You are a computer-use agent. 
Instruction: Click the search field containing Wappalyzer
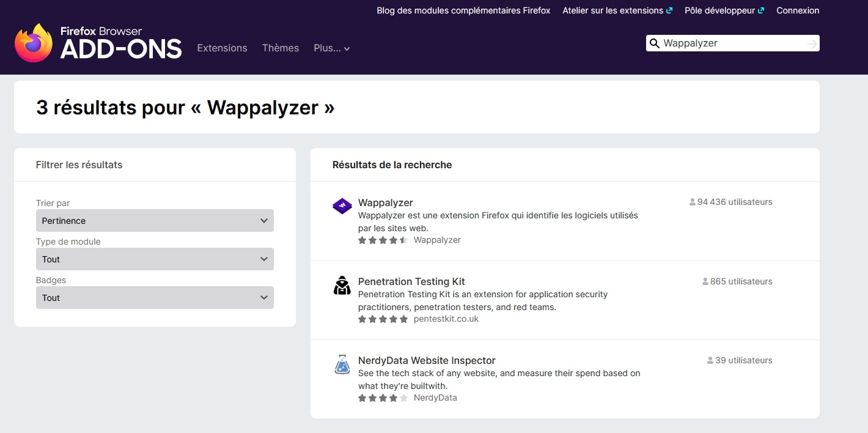point(734,43)
